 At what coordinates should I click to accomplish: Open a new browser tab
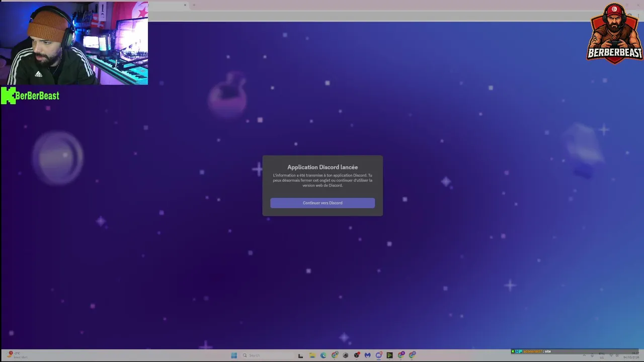(194, 5)
